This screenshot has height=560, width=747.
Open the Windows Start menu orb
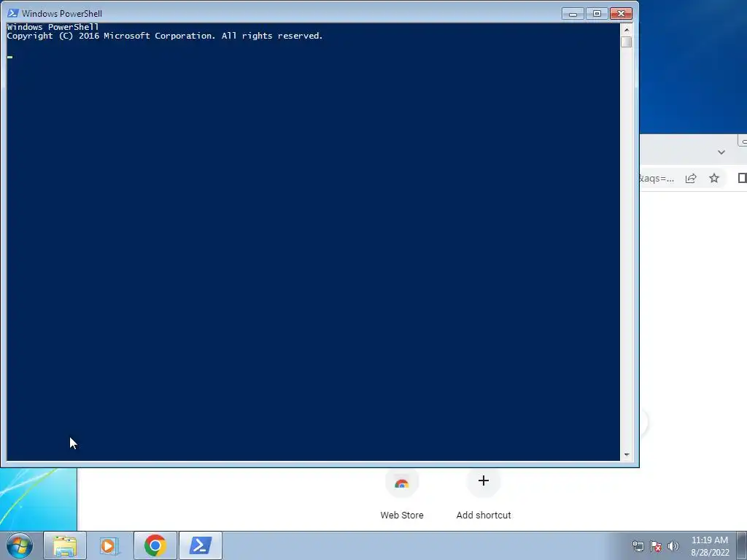tap(20, 545)
